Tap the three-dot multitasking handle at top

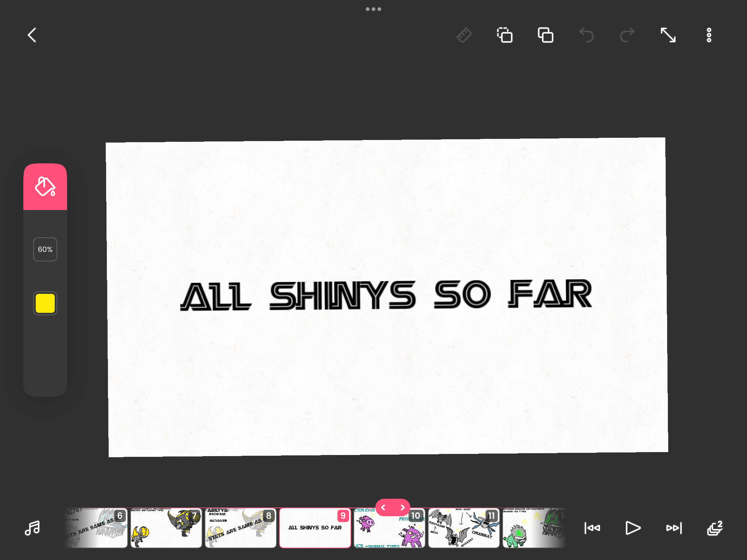click(373, 9)
